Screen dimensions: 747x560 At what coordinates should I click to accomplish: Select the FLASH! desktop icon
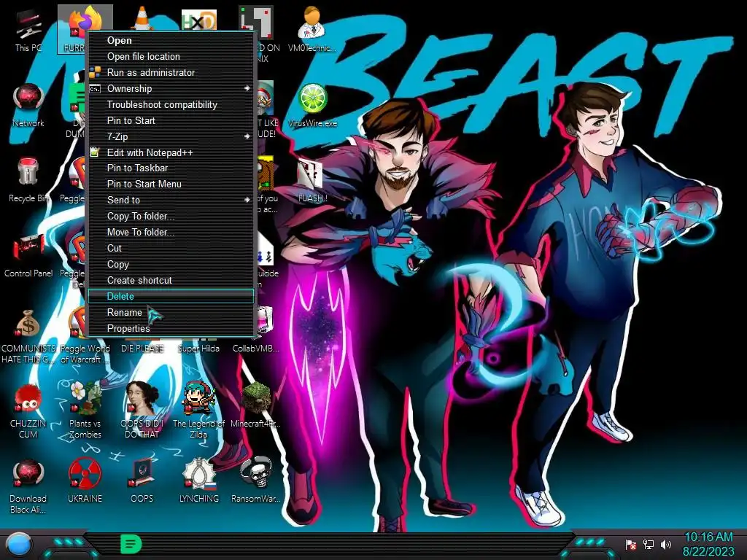312,181
